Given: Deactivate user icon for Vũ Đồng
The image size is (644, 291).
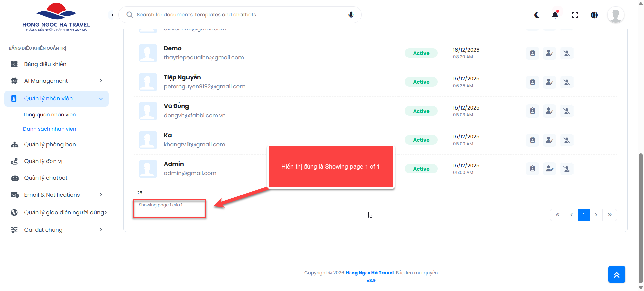Looking at the screenshot, I should click(567, 111).
